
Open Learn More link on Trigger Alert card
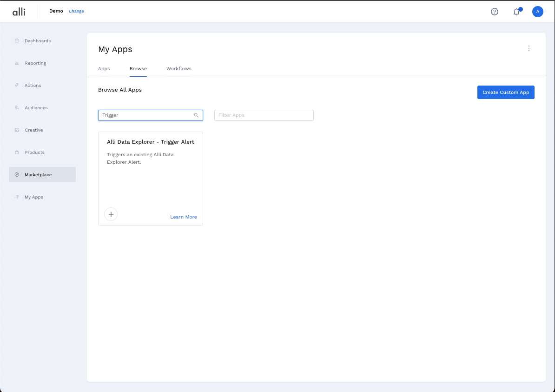point(183,217)
